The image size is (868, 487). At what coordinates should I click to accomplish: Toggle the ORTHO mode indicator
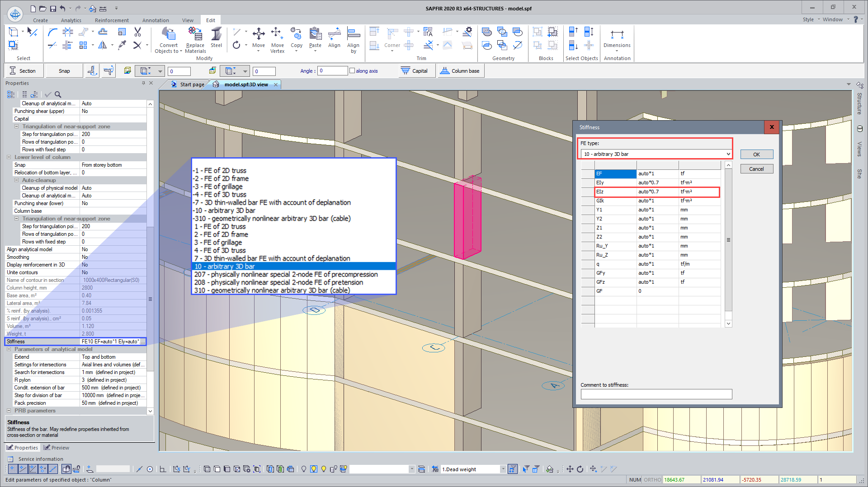pos(652,480)
